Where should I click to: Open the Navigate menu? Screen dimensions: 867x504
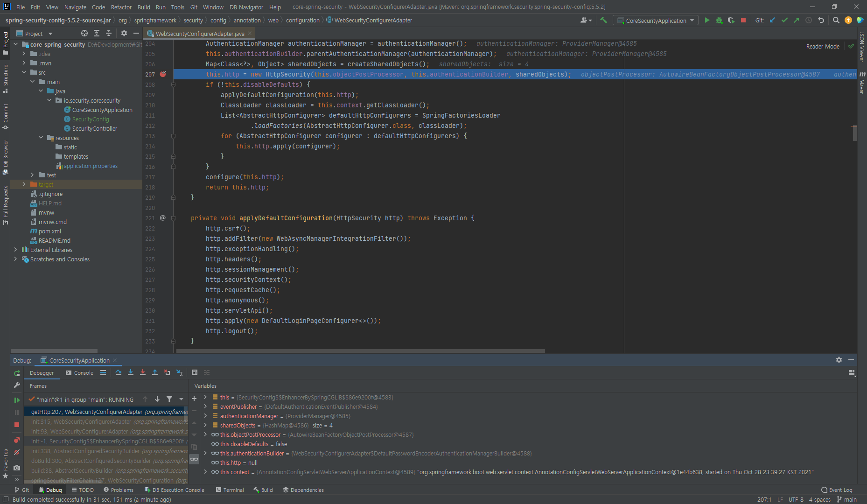pyautogui.click(x=75, y=7)
